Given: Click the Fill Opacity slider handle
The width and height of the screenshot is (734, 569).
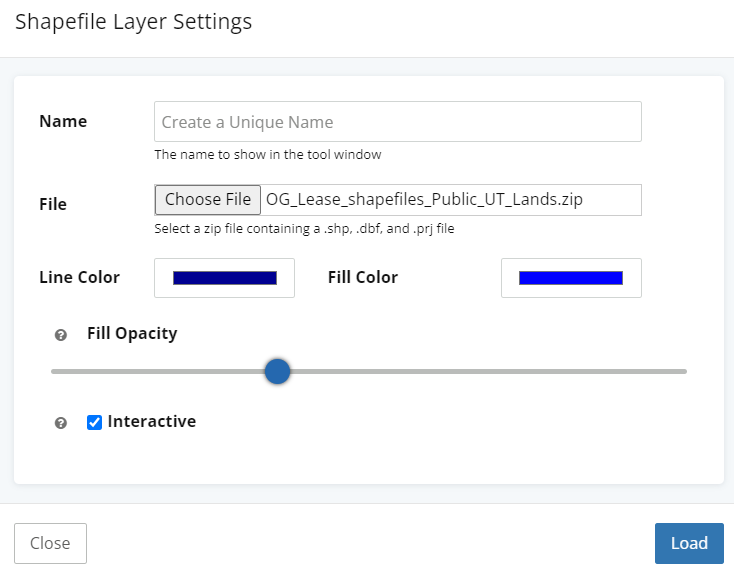Looking at the screenshot, I should 277,372.
